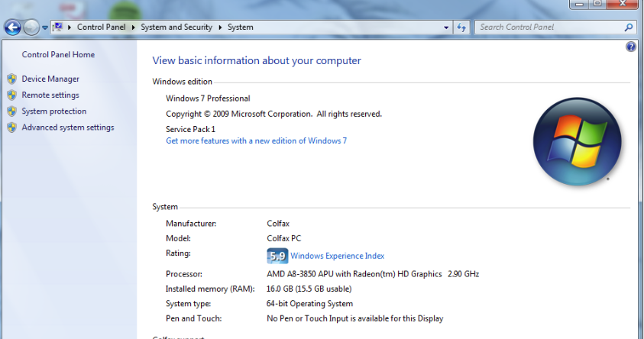Click inside the Search Control Panel field

coord(546,27)
